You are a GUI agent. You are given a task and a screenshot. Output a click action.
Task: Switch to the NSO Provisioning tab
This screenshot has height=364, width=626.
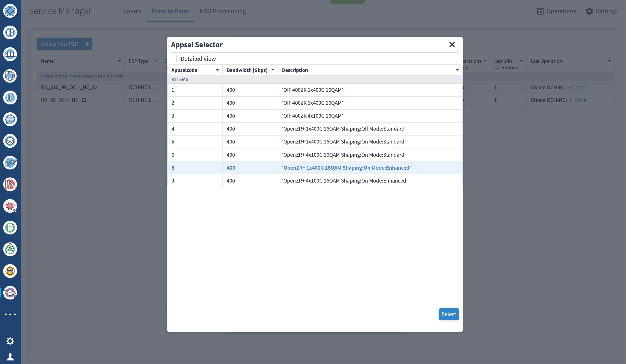(223, 11)
